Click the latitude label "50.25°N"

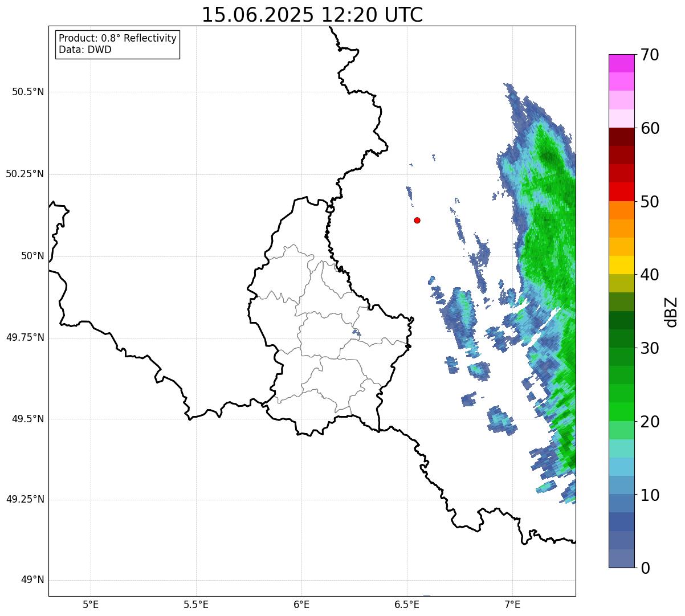click(25, 174)
